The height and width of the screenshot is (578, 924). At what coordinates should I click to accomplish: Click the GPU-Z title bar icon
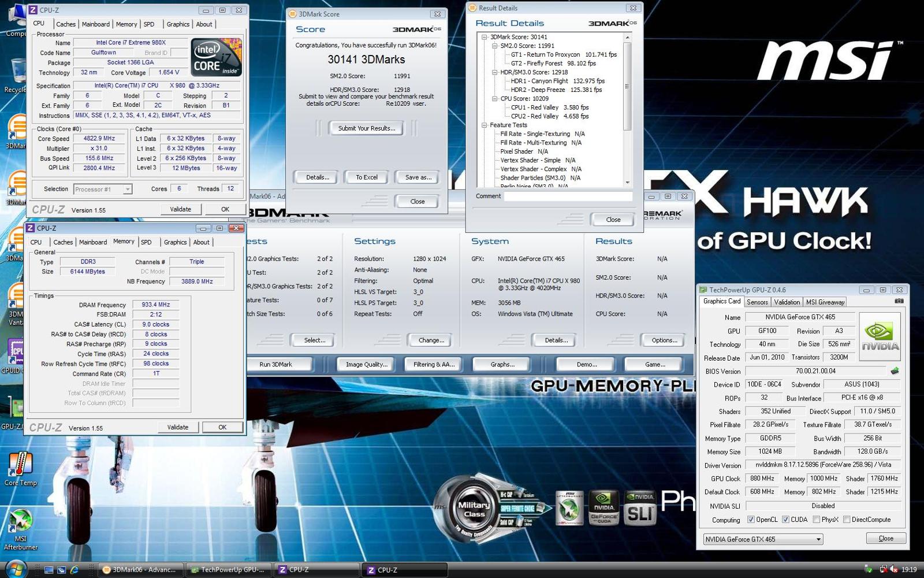pos(703,290)
